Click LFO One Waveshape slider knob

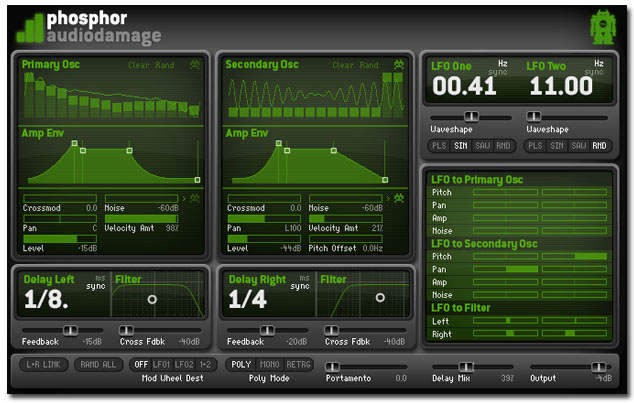471,117
